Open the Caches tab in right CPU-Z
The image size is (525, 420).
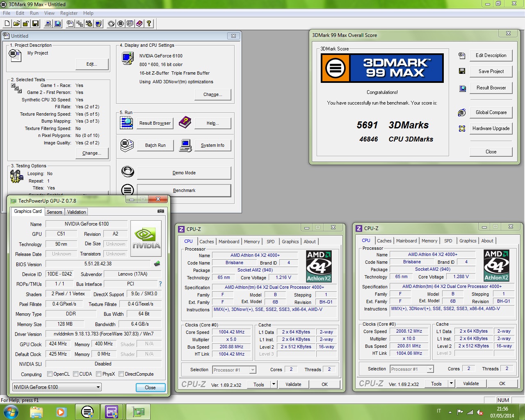tap(384, 241)
